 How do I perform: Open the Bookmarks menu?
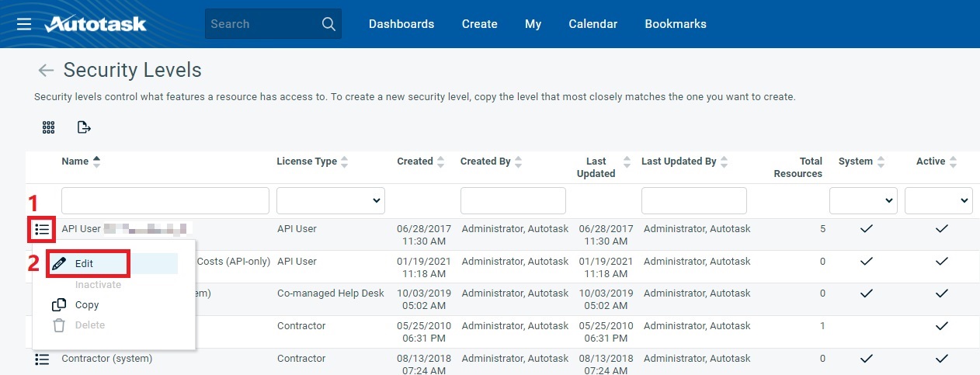point(675,24)
